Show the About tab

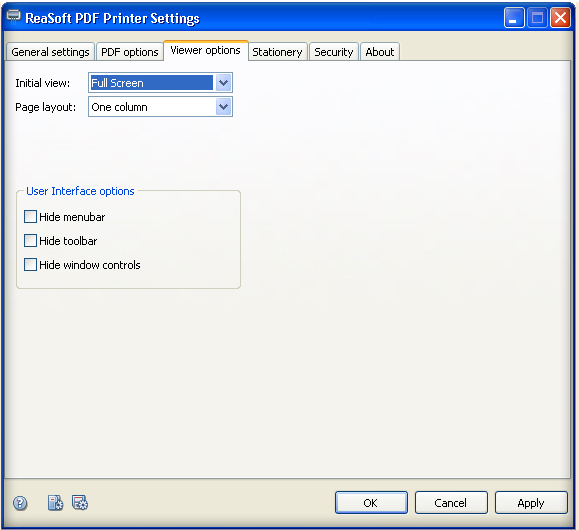tap(380, 52)
